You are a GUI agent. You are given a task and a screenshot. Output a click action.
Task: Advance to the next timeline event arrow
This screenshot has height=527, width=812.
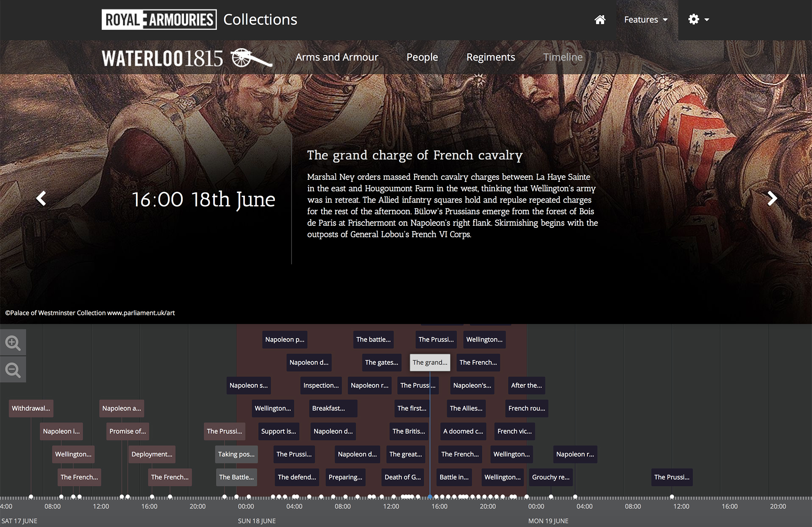click(772, 199)
